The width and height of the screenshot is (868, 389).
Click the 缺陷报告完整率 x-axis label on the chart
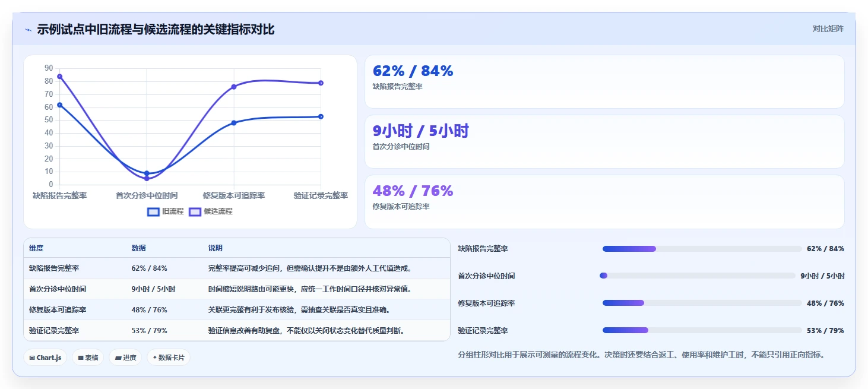click(59, 195)
